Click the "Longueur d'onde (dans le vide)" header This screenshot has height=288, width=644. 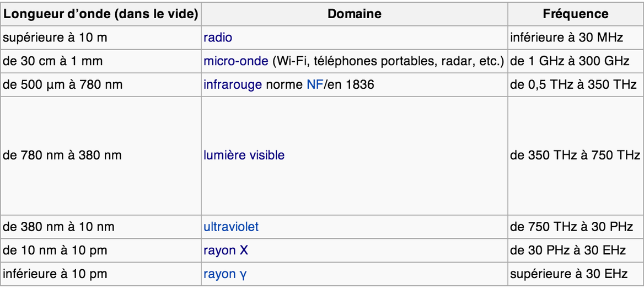click(101, 14)
